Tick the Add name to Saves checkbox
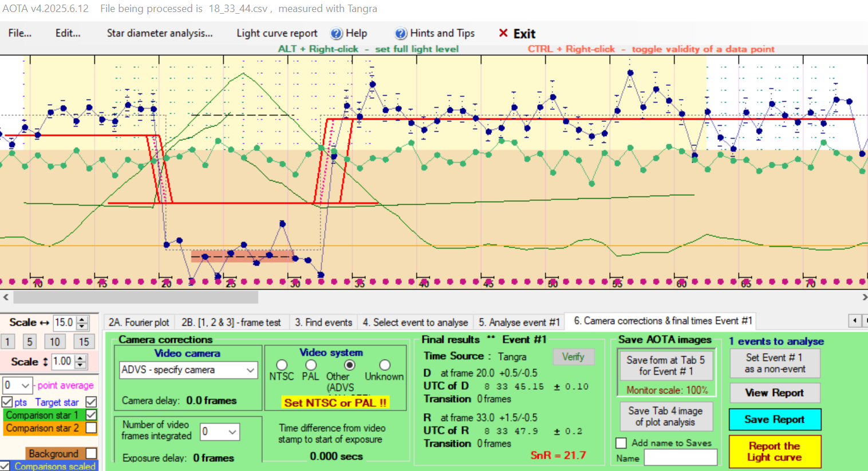 click(621, 443)
